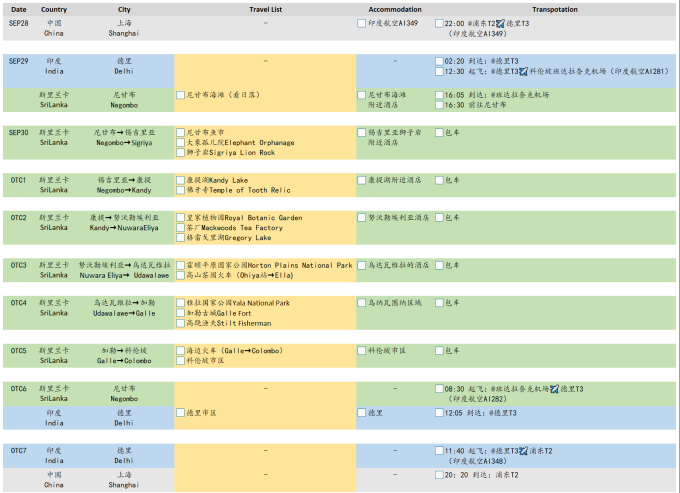The height and width of the screenshot is (493, 680).
Task: Check the Temple of Tooth Relic box
Action: (x=180, y=190)
